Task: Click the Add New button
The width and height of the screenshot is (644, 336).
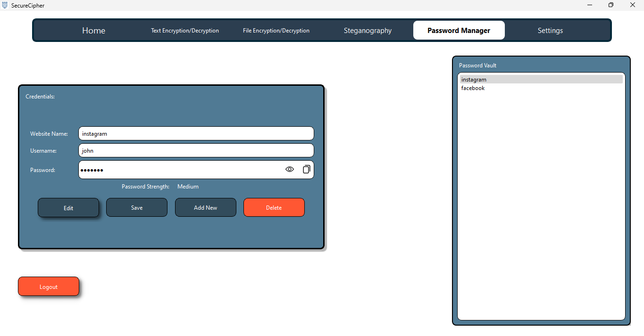Action: (x=205, y=208)
